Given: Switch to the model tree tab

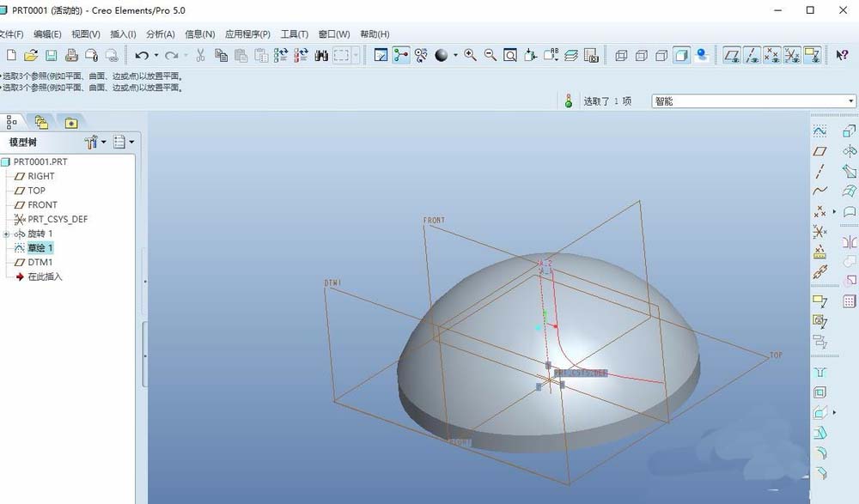Looking at the screenshot, I should tap(11, 122).
